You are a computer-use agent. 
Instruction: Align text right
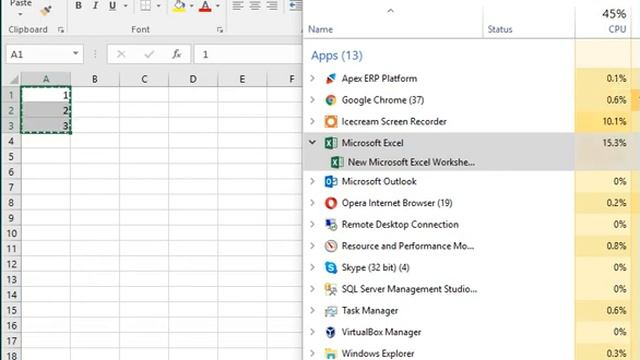point(272,6)
